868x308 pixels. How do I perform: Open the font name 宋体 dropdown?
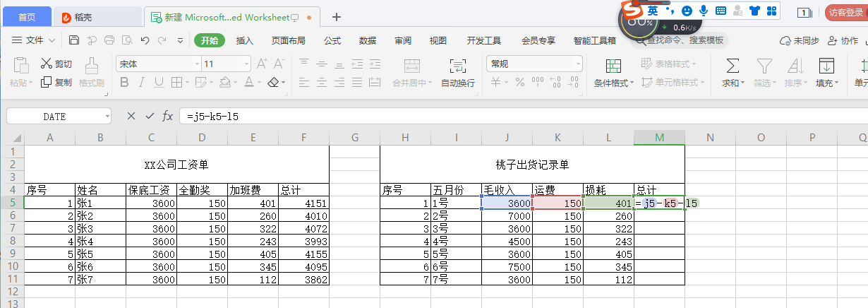coord(196,64)
